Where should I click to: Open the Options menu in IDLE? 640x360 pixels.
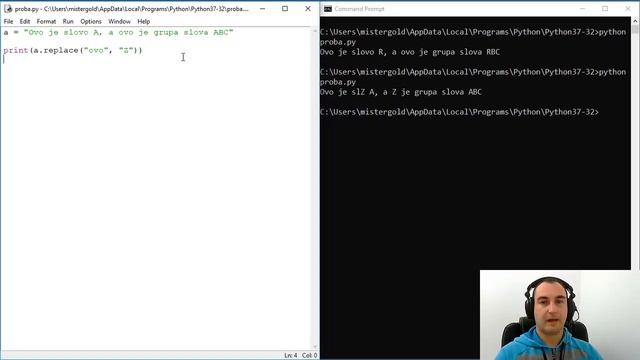point(91,21)
